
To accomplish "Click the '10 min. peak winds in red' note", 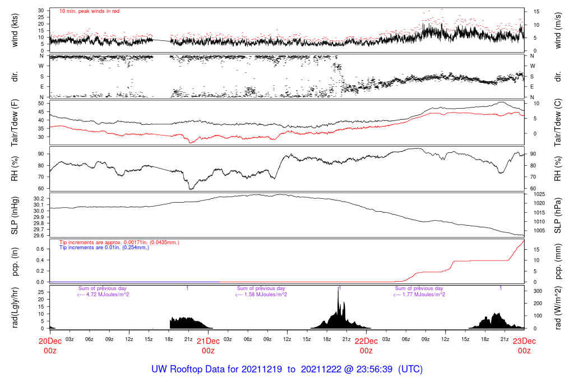I will pyautogui.click(x=89, y=11).
